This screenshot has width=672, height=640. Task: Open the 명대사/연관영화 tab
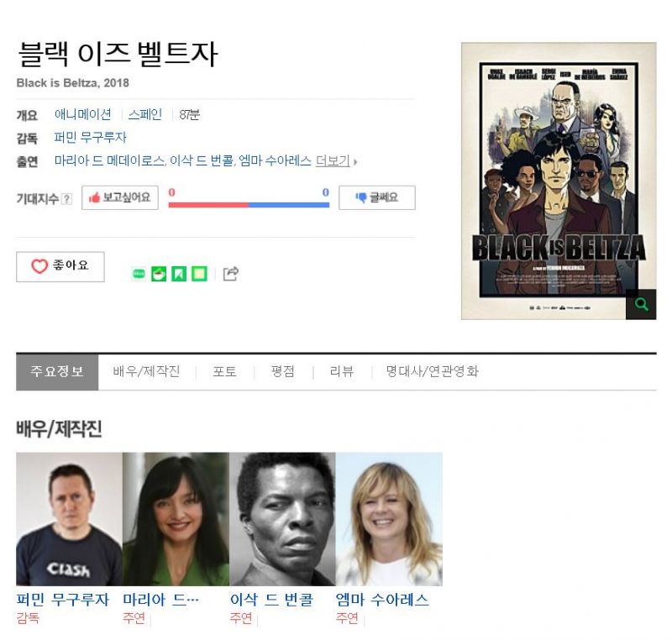tap(432, 371)
